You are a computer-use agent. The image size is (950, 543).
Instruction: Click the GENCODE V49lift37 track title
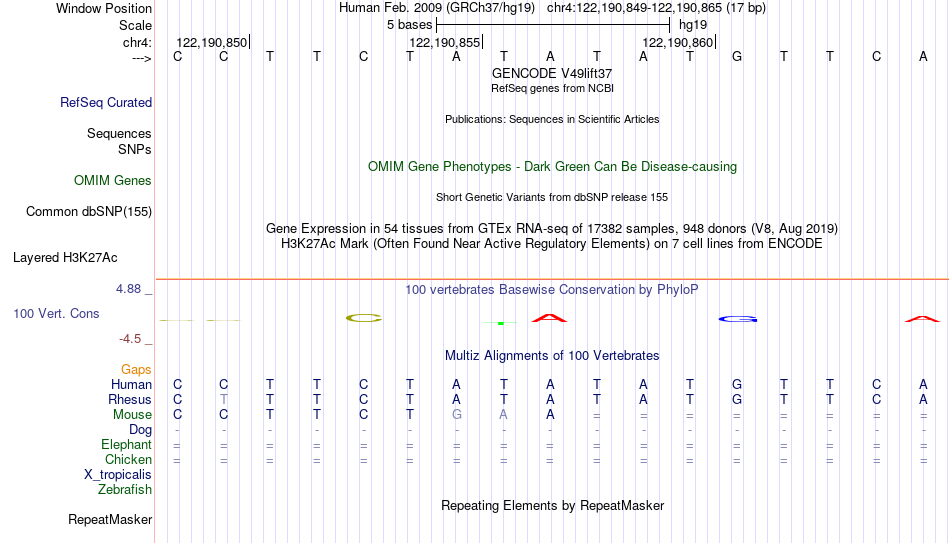tap(552, 73)
